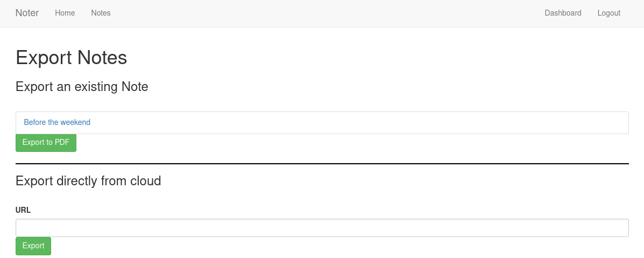The width and height of the screenshot is (644, 258).
Task: Open the Notes nav item
Action: (x=101, y=13)
